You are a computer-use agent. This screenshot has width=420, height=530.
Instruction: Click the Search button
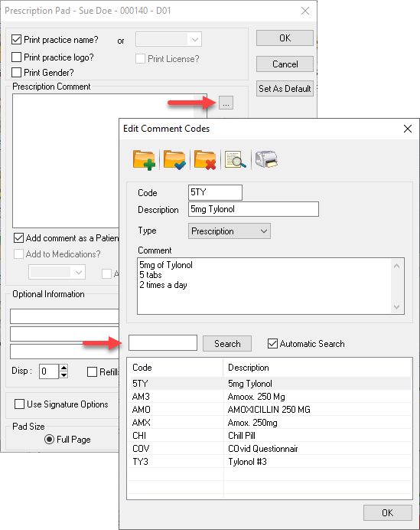pyautogui.click(x=227, y=344)
